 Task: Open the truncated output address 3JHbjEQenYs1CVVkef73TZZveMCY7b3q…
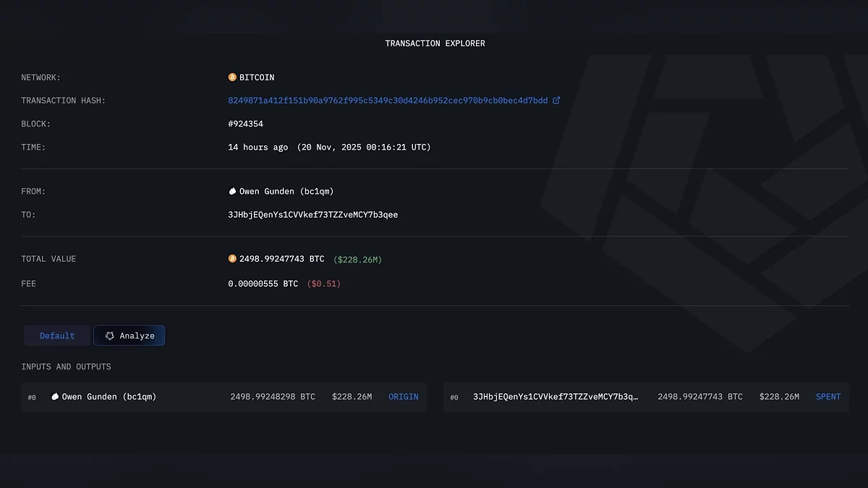(x=556, y=397)
